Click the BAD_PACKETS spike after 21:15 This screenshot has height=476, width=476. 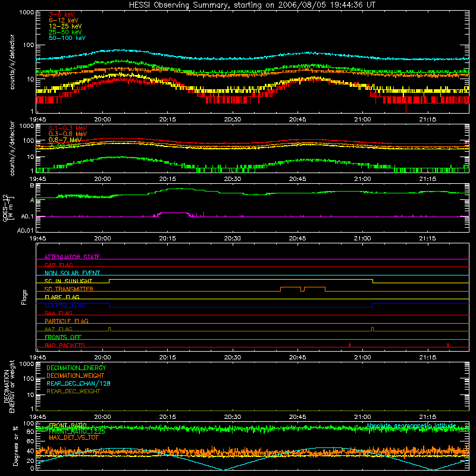[448, 345]
